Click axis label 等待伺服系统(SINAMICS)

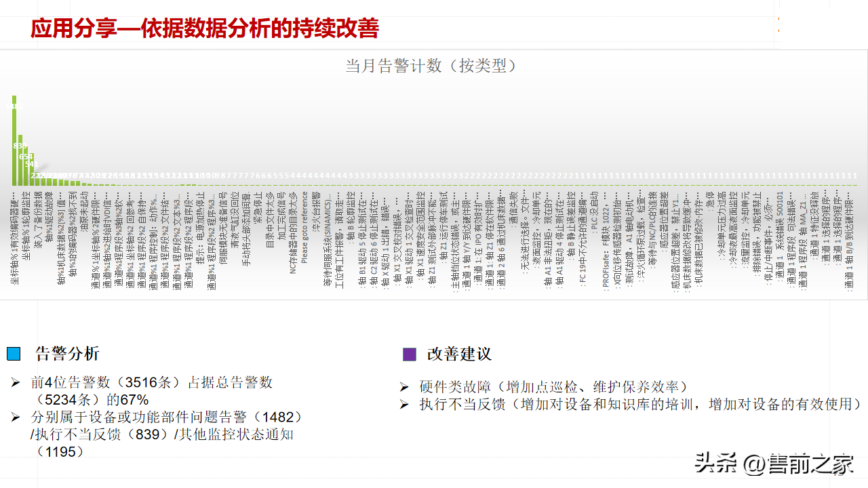pos(328,239)
